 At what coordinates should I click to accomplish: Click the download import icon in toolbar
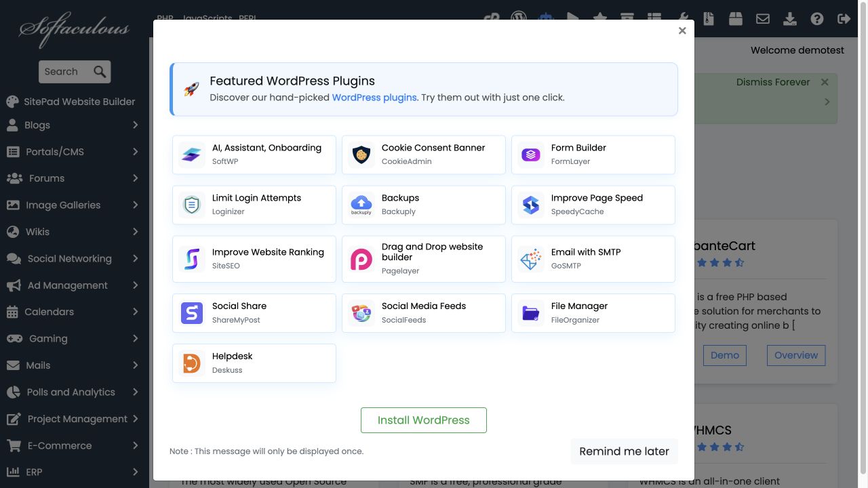(790, 19)
